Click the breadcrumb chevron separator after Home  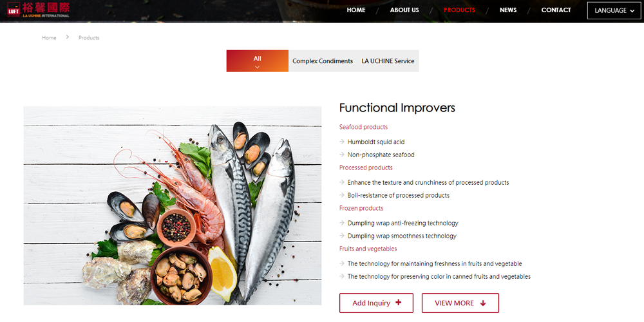[68, 37]
